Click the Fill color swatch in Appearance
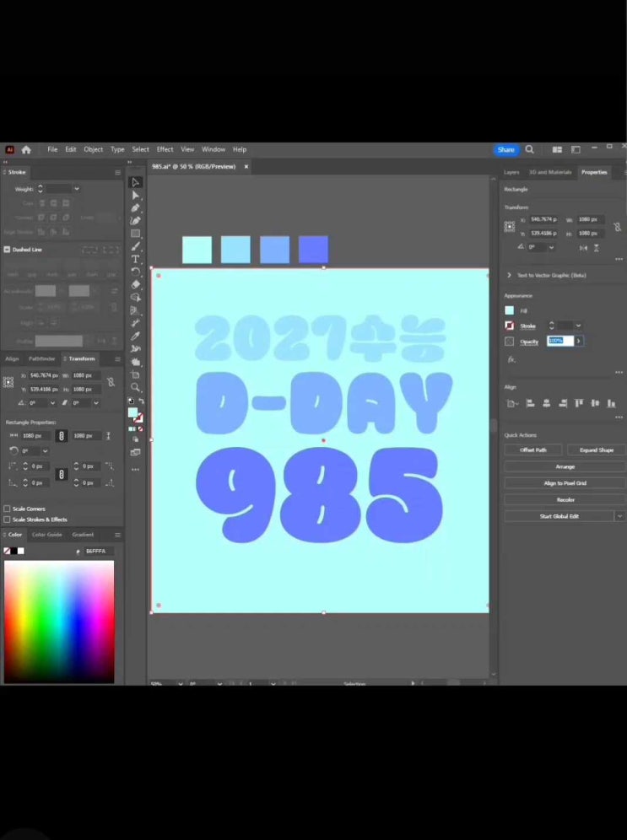Image resolution: width=627 pixels, height=840 pixels. coord(509,310)
